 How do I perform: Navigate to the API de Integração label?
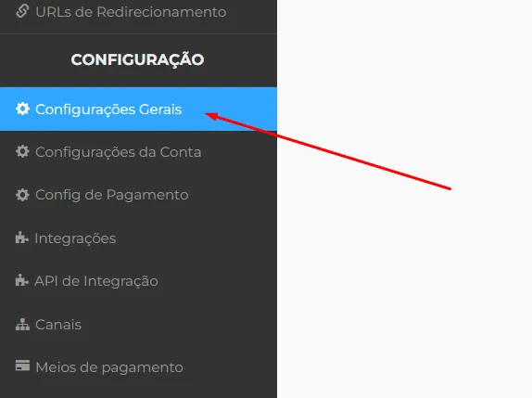[x=96, y=281]
